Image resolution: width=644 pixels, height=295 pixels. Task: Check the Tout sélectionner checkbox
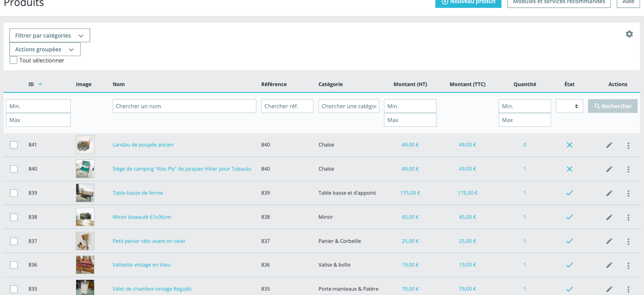[x=13, y=60]
